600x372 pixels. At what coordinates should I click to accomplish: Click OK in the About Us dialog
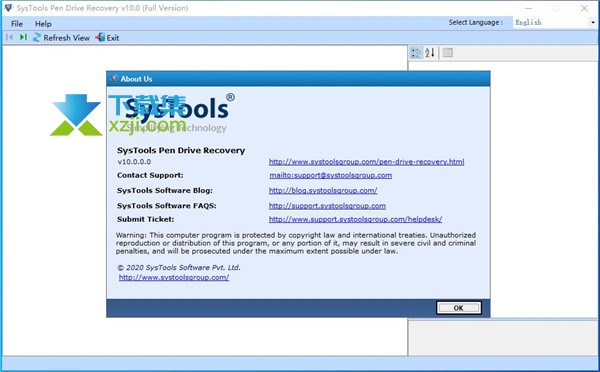click(x=458, y=308)
